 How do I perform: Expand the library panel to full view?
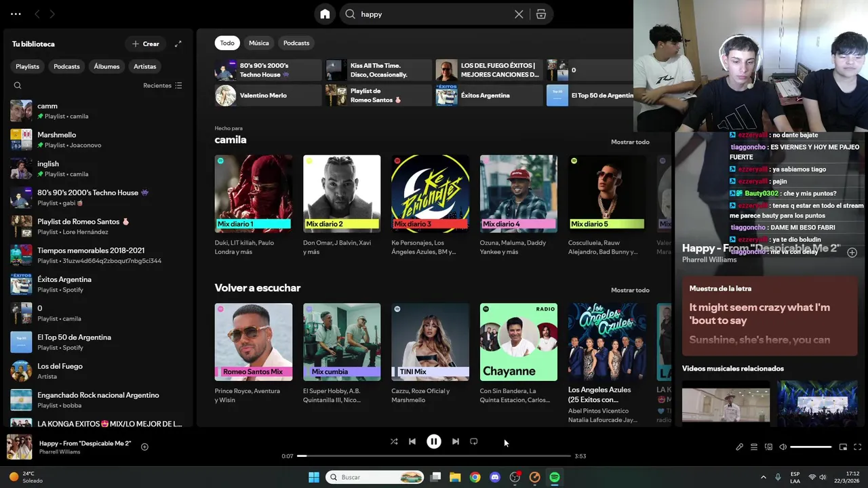(x=178, y=44)
